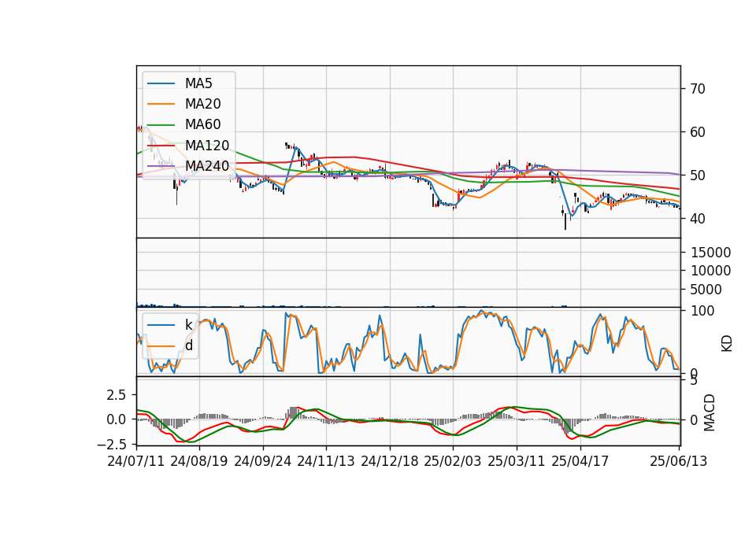Image resolution: width=756 pixels, height=543 pixels.
Task: Click the MACD left axis value −2.5
Action: coord(112,444)
